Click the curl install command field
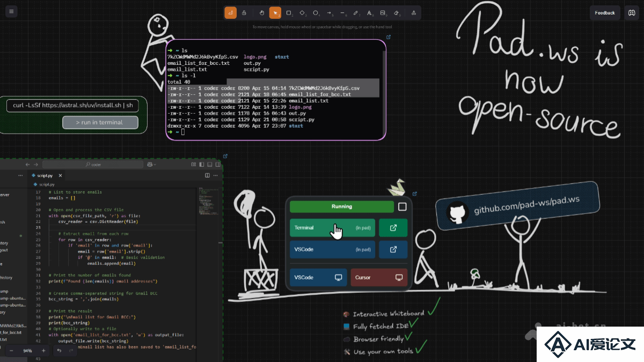 pyautogui.click(x=72, y=105)
